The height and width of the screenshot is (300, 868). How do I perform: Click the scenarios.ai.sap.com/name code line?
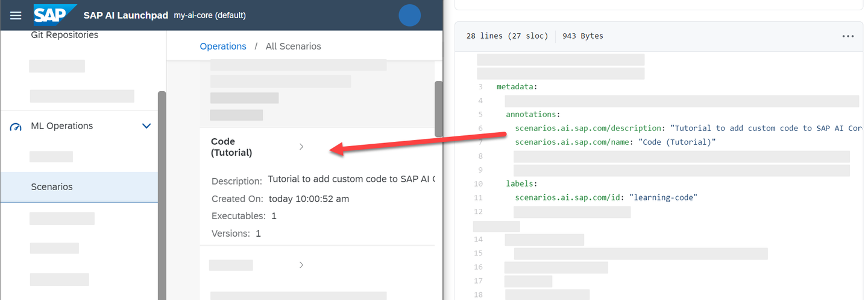tap(615, 142)
